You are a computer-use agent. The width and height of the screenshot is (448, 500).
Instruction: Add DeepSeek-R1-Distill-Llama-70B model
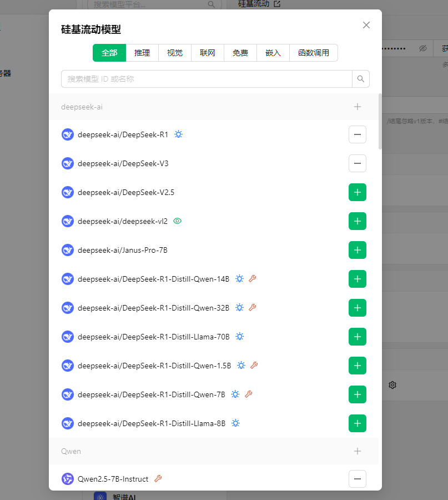pyautogui.click(x=357, y=337)
